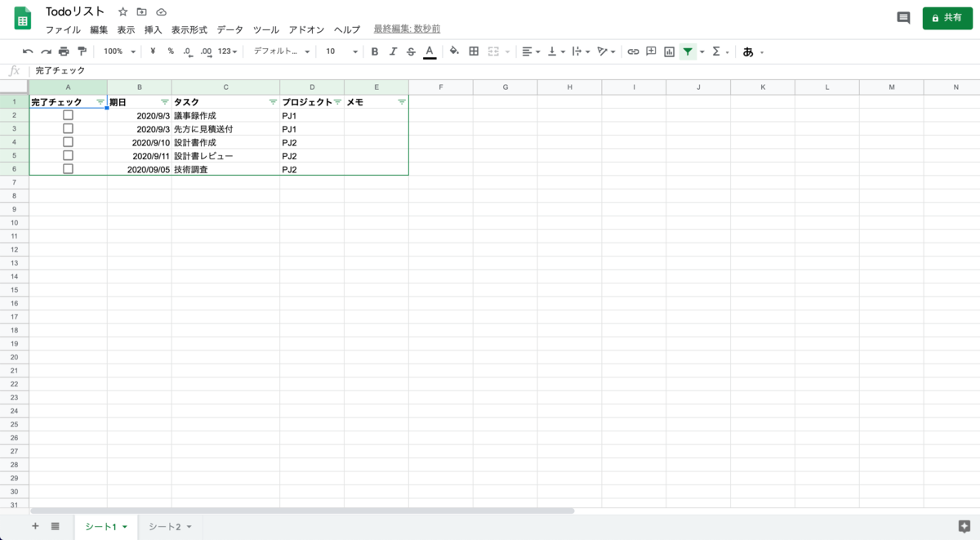Screen dimensions: 980x540
Task: Click the Google Sheets home logo
Action: pos(23,18)
